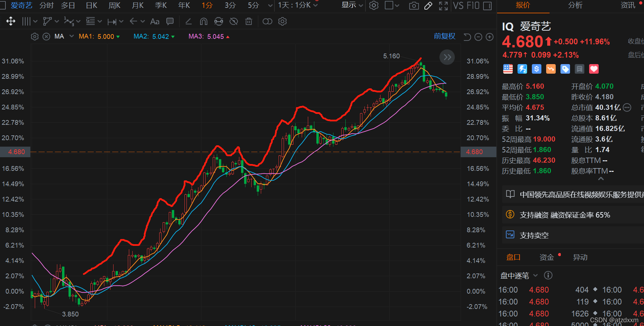The image size is (644, 326).
Task: Switch to the 异动 tab
Action: [580, 257]
